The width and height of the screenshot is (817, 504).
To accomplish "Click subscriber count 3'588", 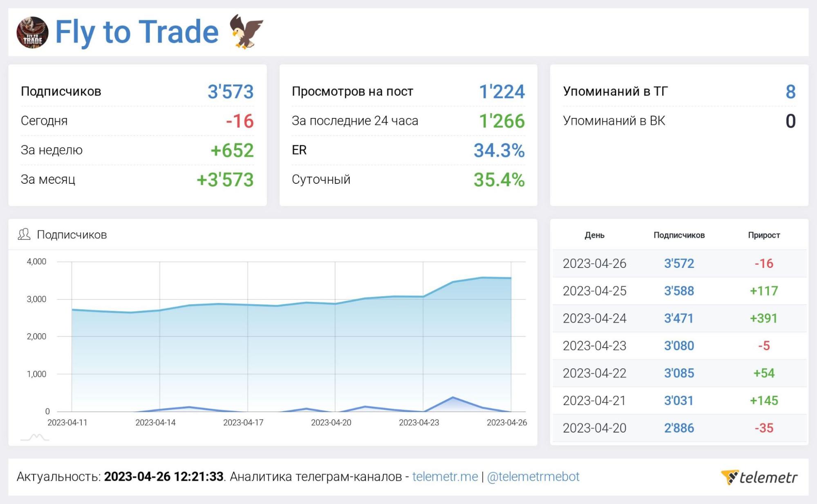I will [679, 291].
